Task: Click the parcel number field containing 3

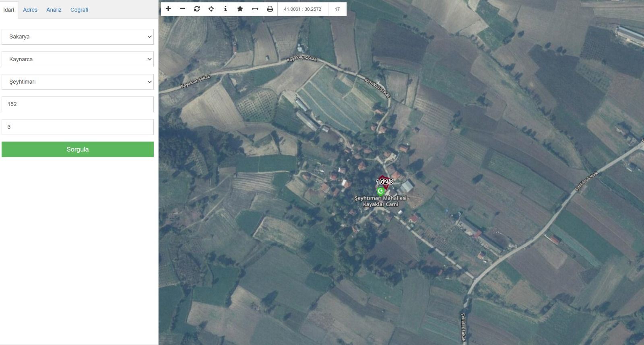Action: click(78, 127)
